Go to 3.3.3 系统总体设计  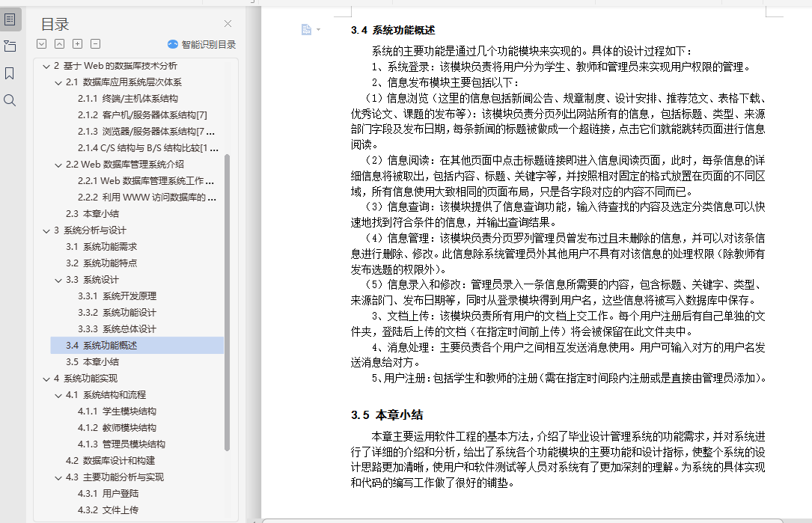(x=117, y=329)
